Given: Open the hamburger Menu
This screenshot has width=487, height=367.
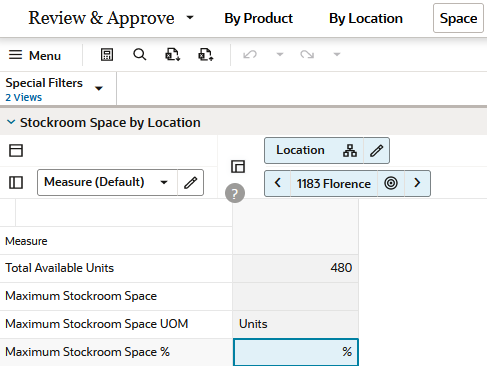Looking at the screenshot, I should pos(35,55).
